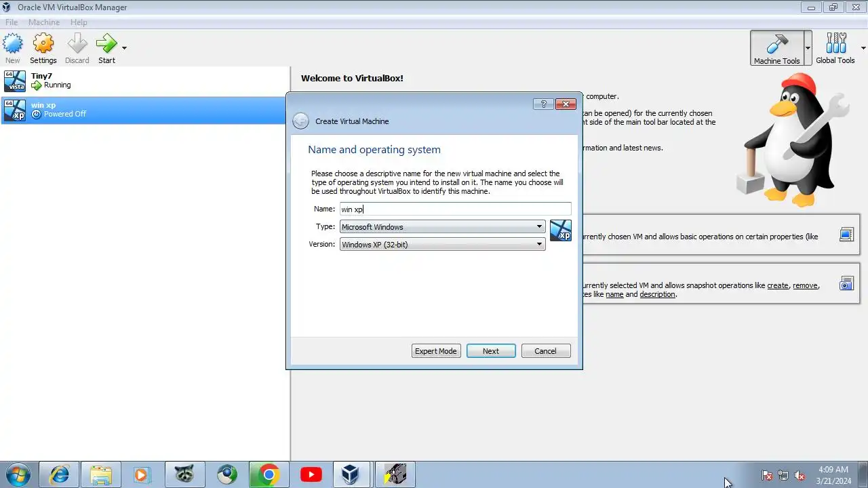Follow the 'create' snapshot link
Image resolution: width=868 pixels, height=488 pixels.
[778, 285]
